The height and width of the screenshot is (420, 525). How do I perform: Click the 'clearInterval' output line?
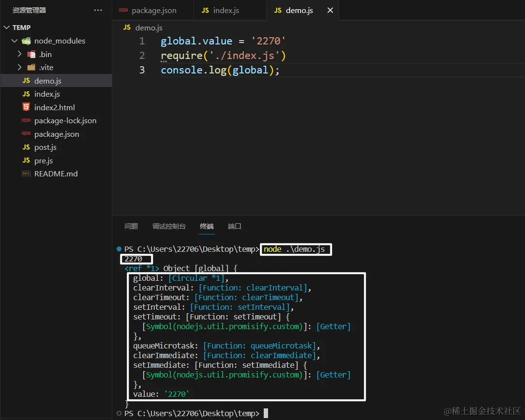(222, 288)
